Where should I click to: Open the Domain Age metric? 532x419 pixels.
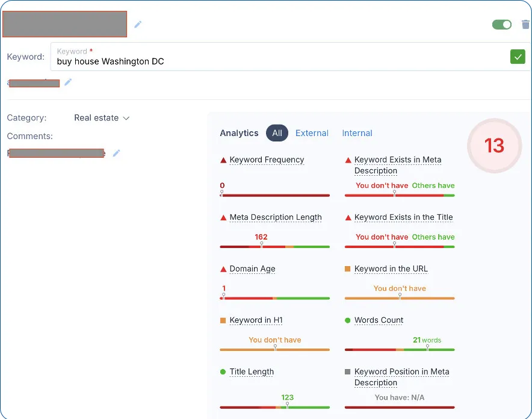(x=252, y=268)
